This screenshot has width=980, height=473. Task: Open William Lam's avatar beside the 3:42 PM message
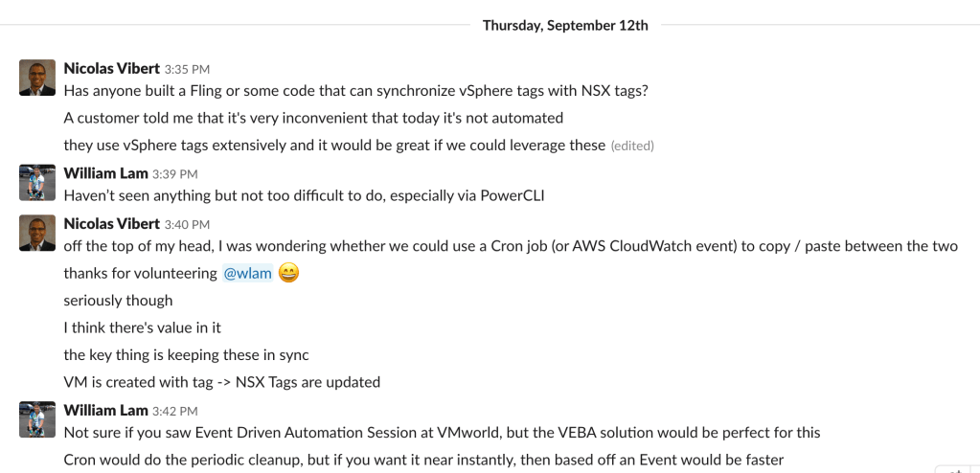pyautogui.click(x=37, y=419)
